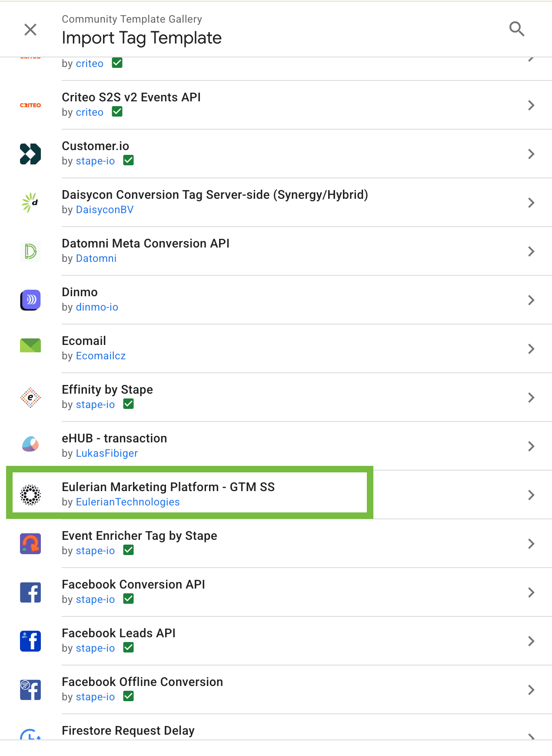Click the Eulerian Marketing Platform logo
Image resolution: width=552 pixels, height=756 pixels.
30,495
